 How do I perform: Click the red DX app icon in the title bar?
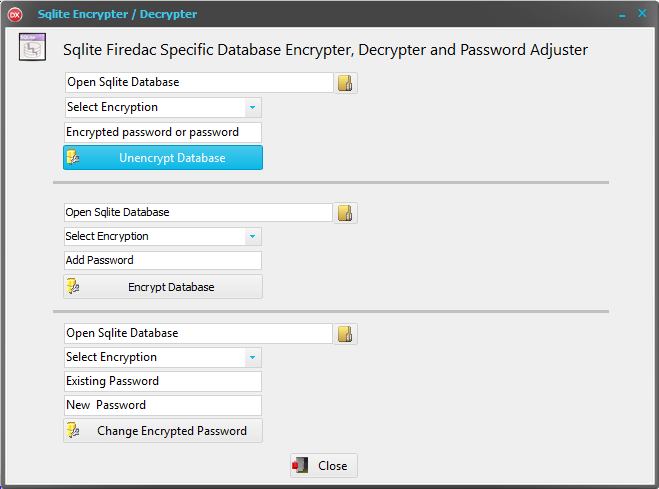click(15, 15)
